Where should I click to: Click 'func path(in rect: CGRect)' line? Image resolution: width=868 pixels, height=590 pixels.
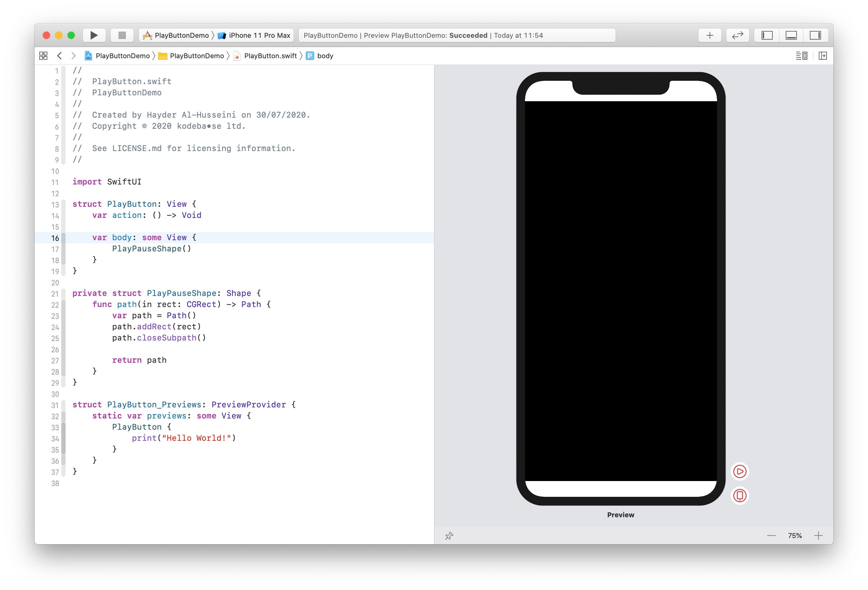182,304
